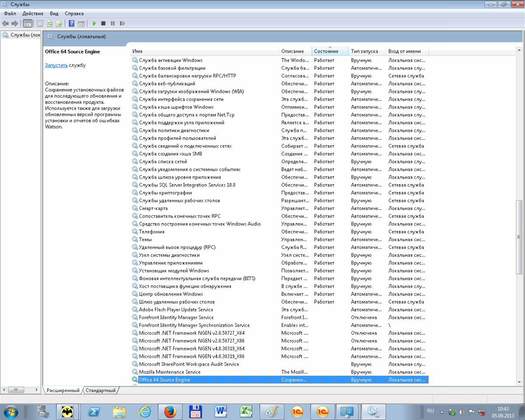This screenshot has width=525, height=420.
Task: Sort the list by the Состояние column header
Action: 330,51
